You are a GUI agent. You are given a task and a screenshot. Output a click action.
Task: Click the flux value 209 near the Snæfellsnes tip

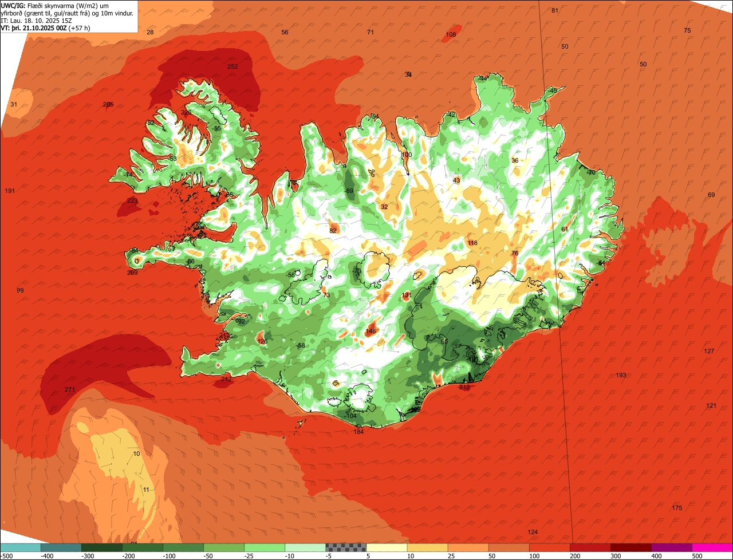click(132, 273)
